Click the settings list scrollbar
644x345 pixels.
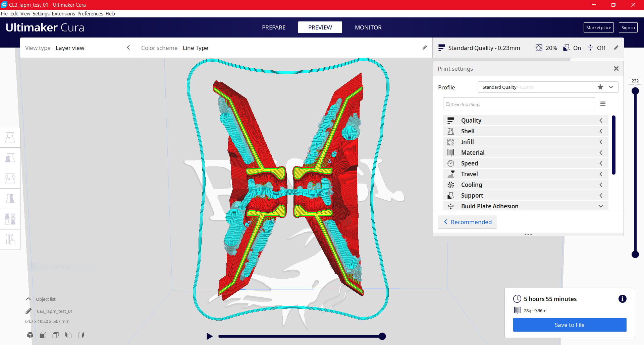tap(613, 145)
